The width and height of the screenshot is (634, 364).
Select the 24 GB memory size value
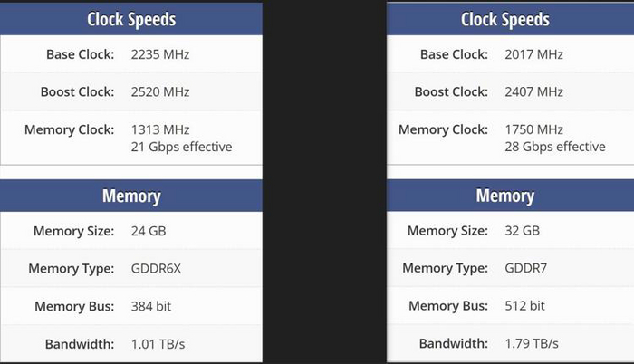(147, 231)
